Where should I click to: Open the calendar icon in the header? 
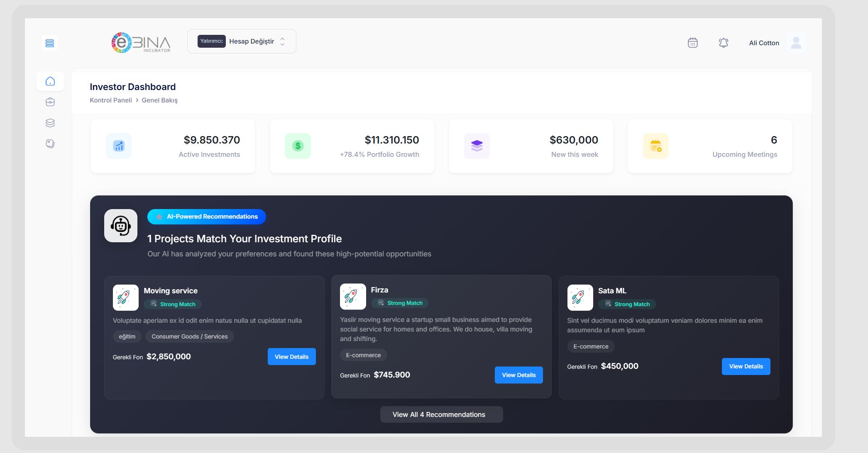(x=692, y=42)
